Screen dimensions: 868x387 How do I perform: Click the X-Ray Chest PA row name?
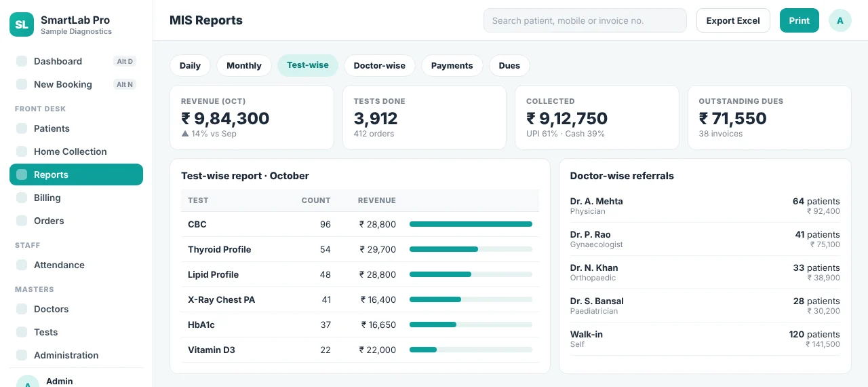click(222, 299)
